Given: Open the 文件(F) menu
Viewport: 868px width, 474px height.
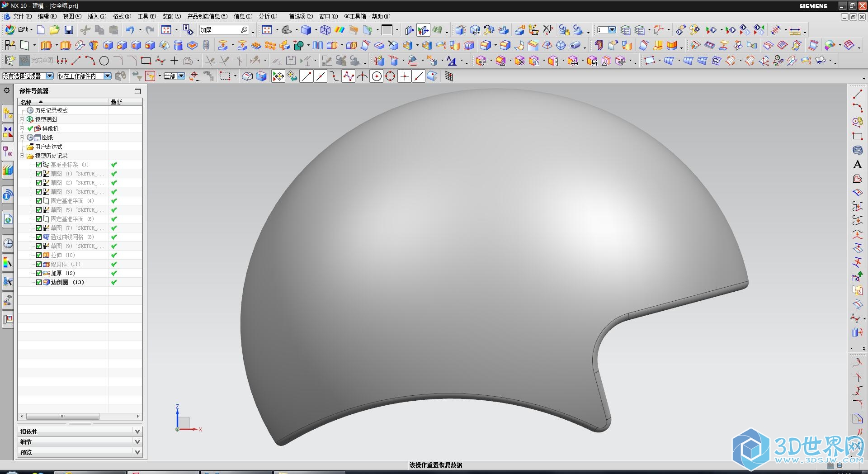Looking at the screenshot, I should point(22,16).
